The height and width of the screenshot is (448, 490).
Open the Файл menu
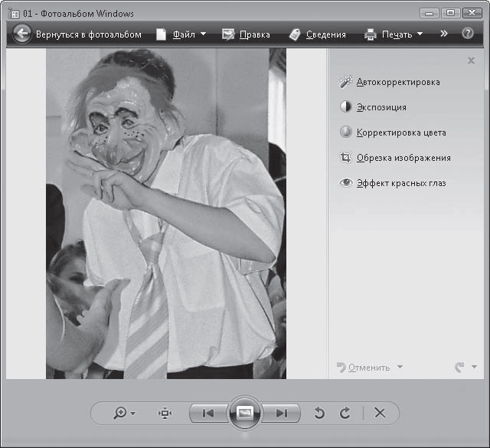[x=181, y=34]
